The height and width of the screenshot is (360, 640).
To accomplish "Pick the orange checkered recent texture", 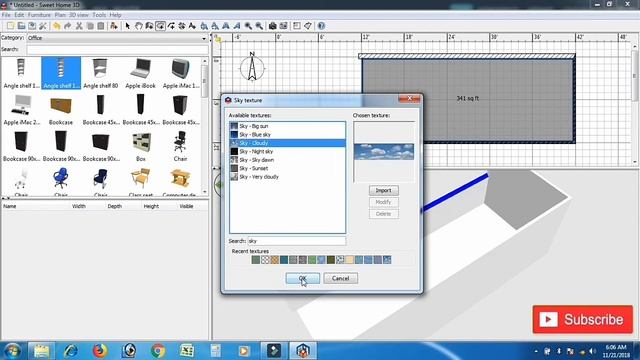I will point(275,260).
